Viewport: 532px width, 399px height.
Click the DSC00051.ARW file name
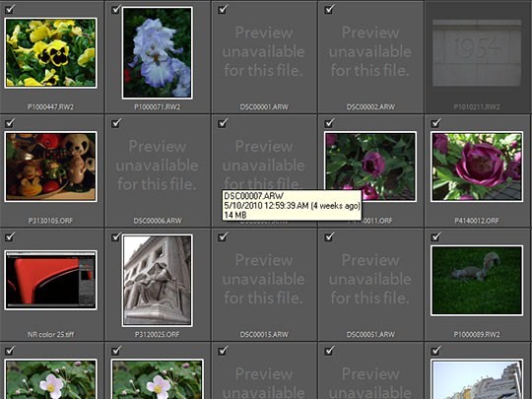(x=370, y=334)
